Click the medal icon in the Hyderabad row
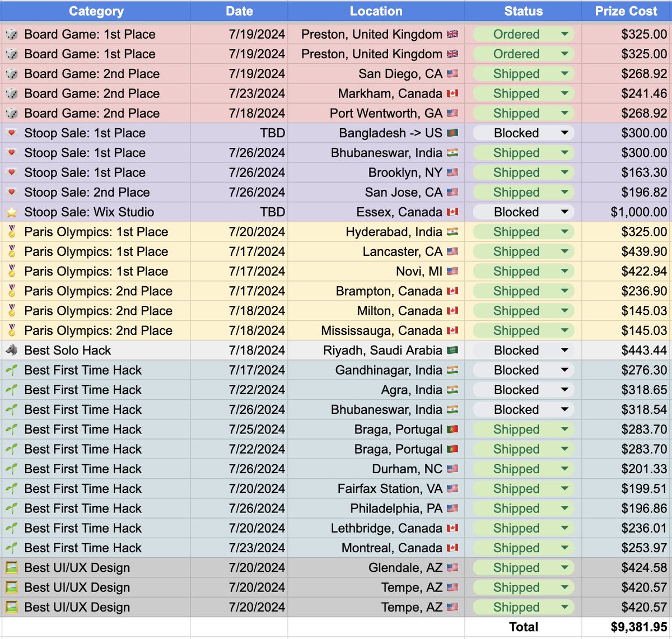Viewport: 672px width, 639px height. pyautogui.click(x=11, y=232)
